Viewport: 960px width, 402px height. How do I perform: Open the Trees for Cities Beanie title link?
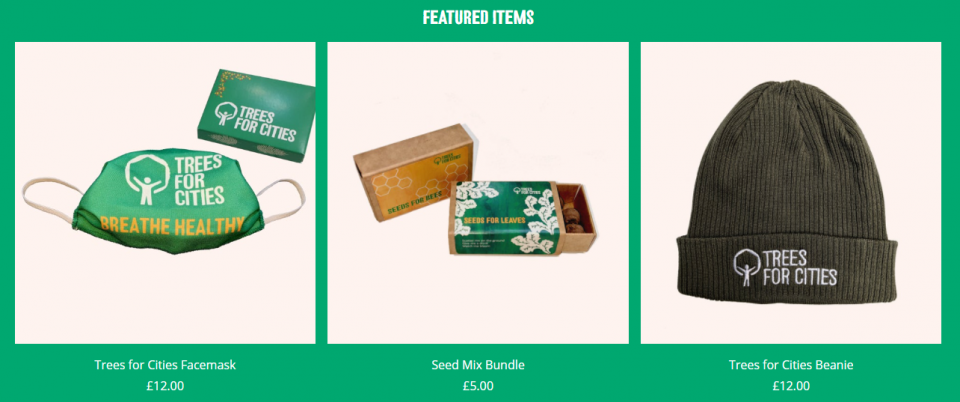pyautogui.click(x=790, y=365)
